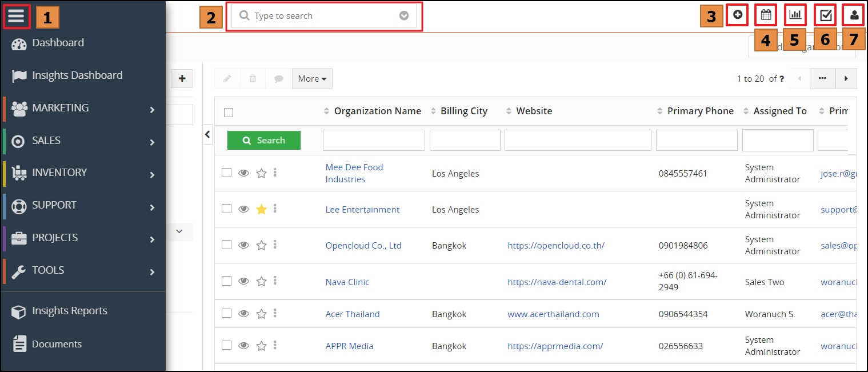The height and width of the screenshot is (372, 868).
Task: Expand the PROJECTS menu section
Action: (x=83, y=238)
